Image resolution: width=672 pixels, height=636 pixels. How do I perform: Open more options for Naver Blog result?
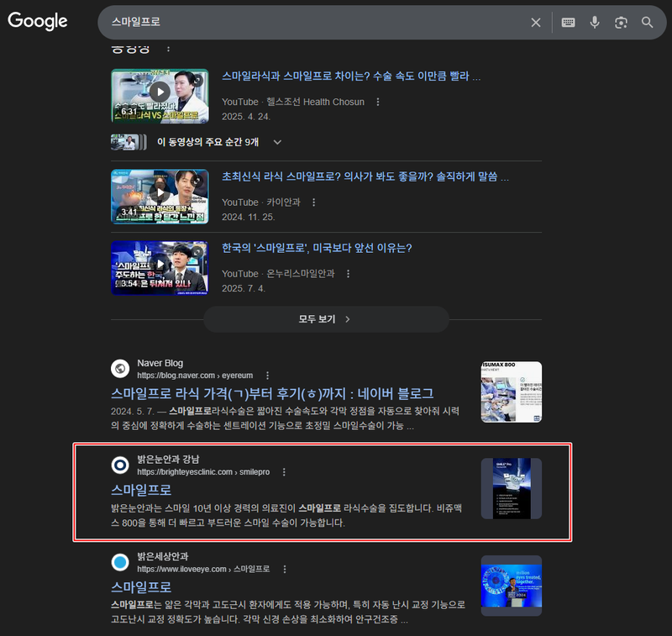pyautogui.click(x=267, y=376)
